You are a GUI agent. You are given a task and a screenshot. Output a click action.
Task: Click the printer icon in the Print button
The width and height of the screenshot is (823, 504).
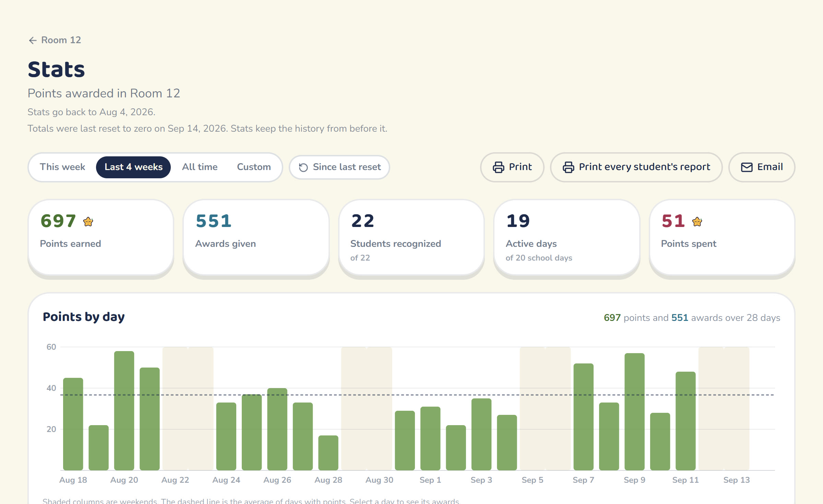pyautogui.click(x=498, y=167)
